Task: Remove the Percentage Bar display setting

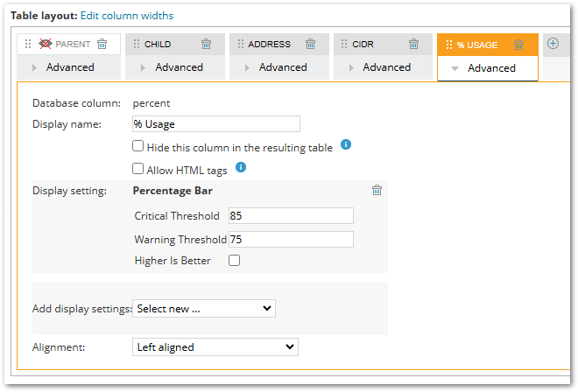Action: (377, 191)
